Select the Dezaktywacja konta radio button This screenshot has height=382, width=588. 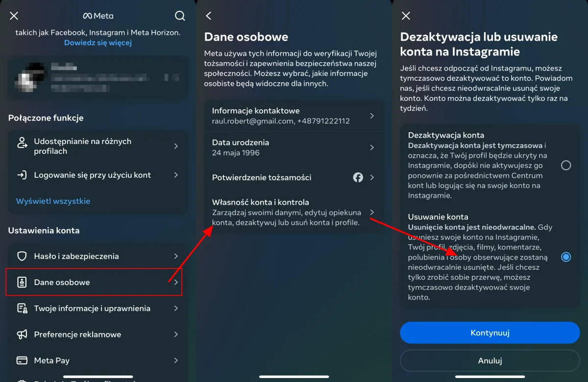[566, 166]
